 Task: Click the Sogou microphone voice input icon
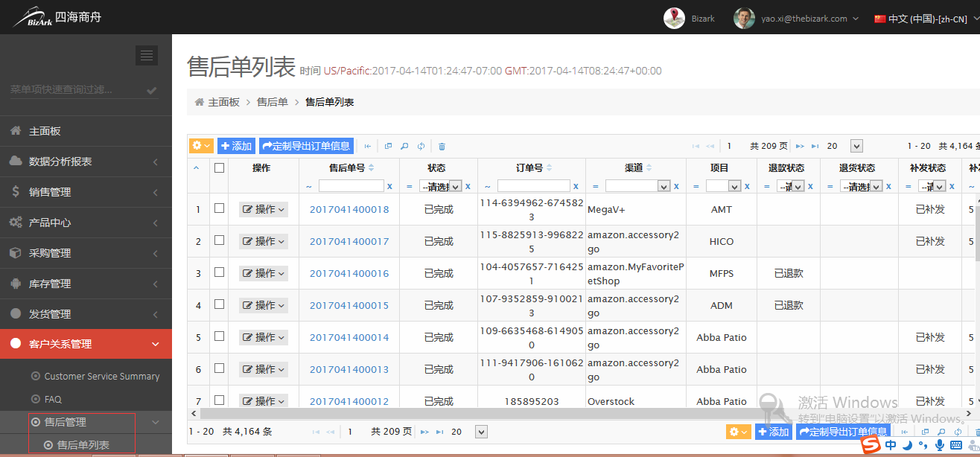point(939,445)
